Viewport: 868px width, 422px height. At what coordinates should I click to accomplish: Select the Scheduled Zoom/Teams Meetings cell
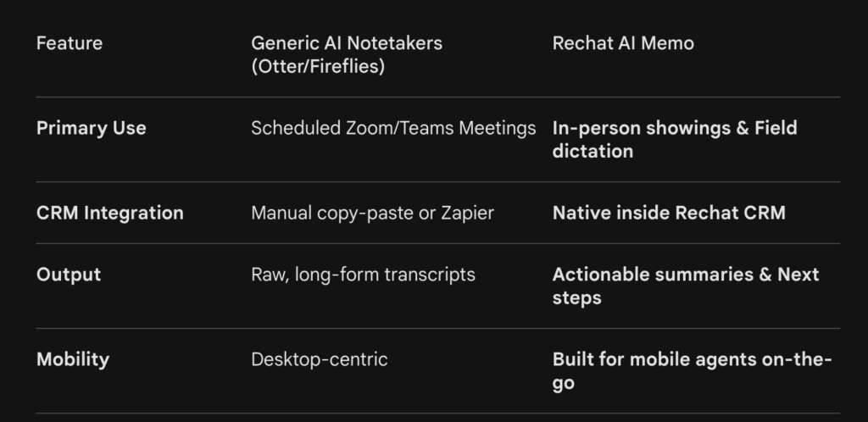(393, 128)
